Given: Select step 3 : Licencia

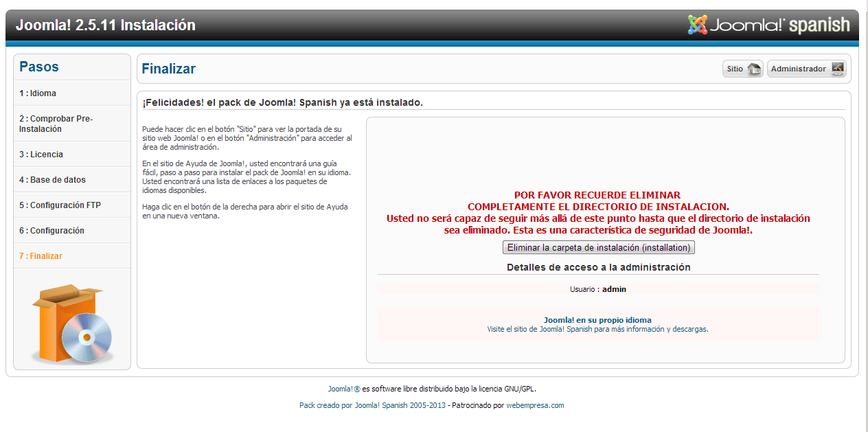Looking at the screenshot, I should 72,155.
